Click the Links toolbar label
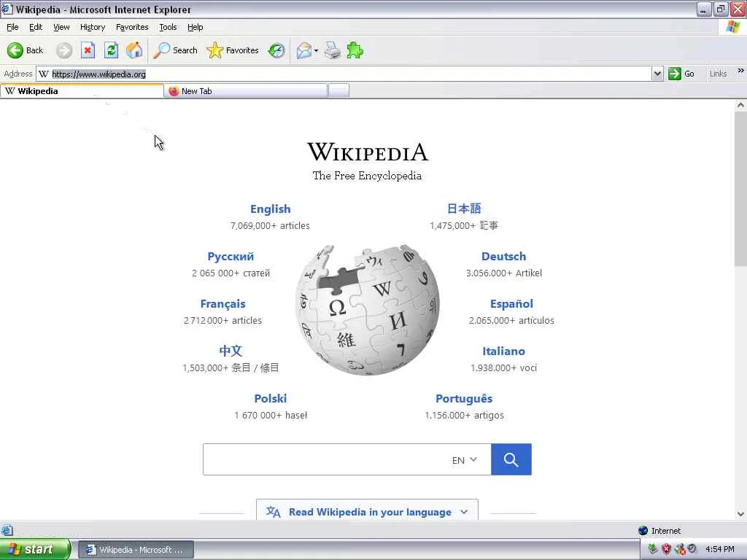Viewport: 747px width, 560px height. click(x=718, y=74)
